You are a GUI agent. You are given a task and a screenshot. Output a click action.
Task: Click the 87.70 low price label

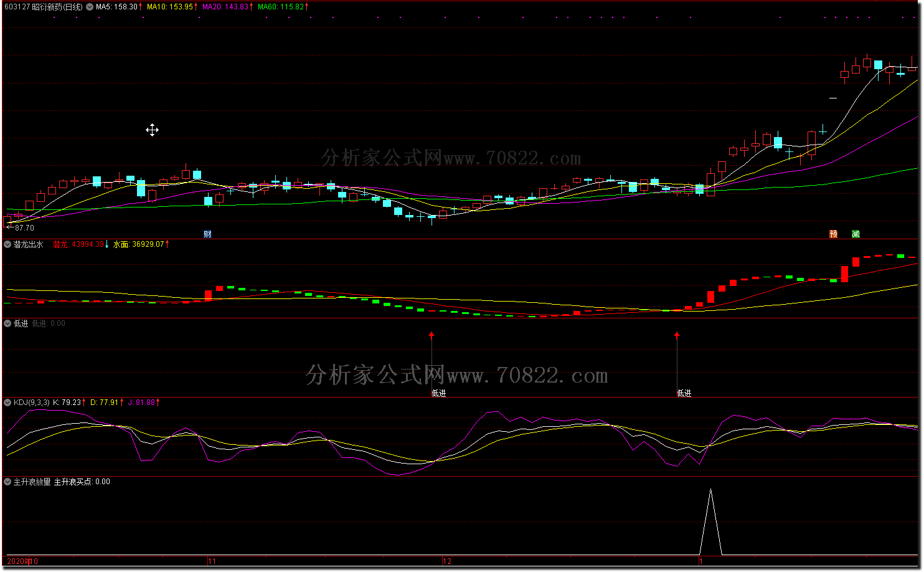tap(24, 228)
